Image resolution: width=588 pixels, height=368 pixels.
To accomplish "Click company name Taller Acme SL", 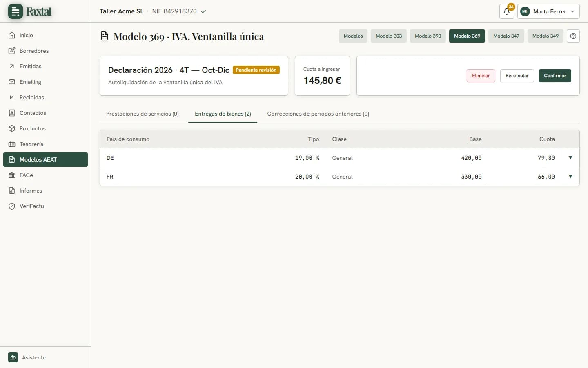I will (x=121, y=11).
